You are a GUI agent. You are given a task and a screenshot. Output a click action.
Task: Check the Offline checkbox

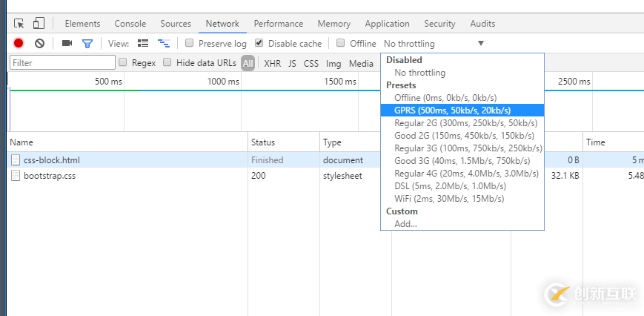341,44
